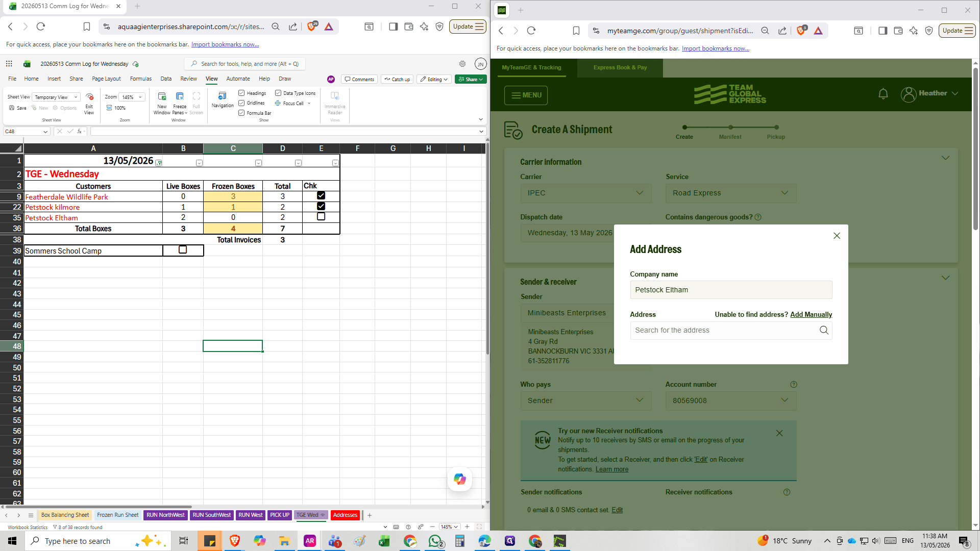Click the Company name input field
This screenshot has height=551, width=980.
pyautogui.click(x=731, y=290)
